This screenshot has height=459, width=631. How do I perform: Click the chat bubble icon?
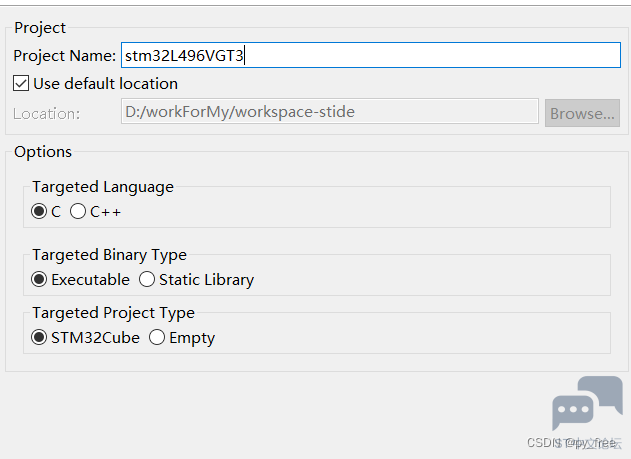[x=586, y=403]
